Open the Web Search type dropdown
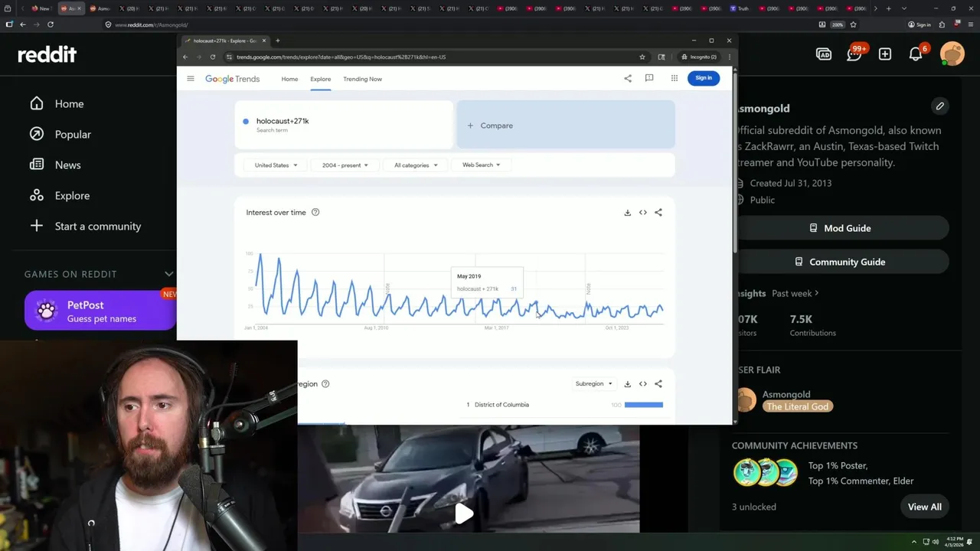 481,165
